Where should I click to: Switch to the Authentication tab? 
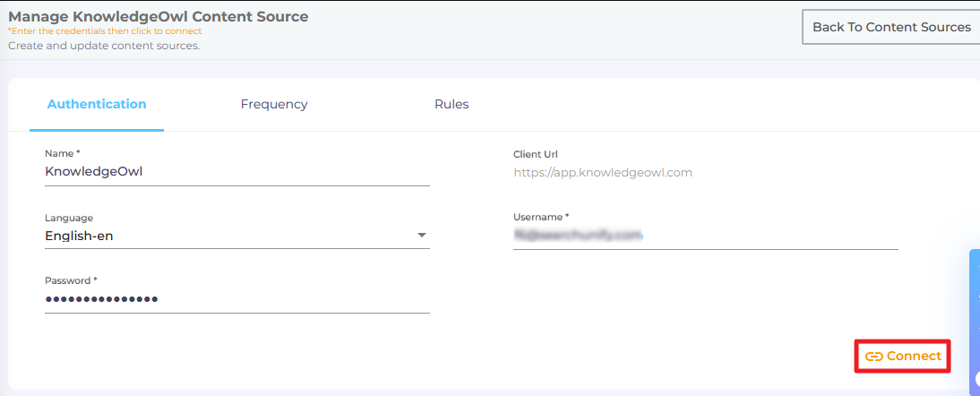tap(97, 104)
